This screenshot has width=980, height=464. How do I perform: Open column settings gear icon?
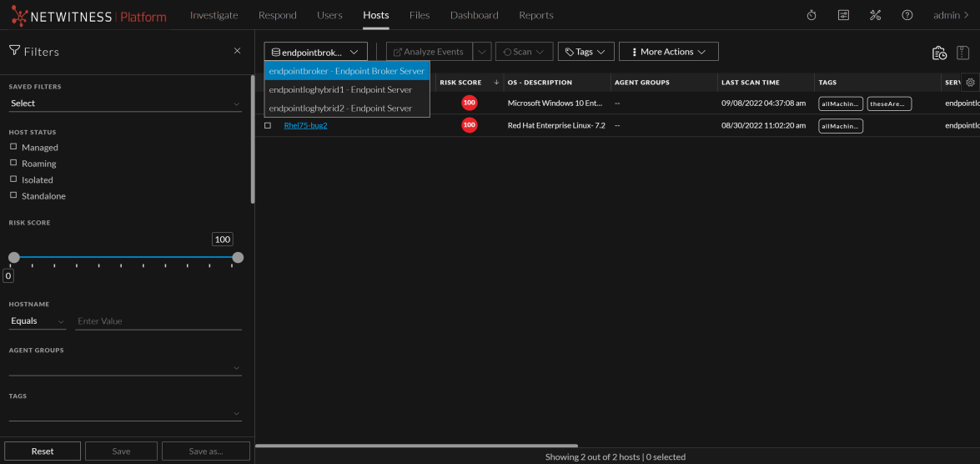tap(970, 82)
